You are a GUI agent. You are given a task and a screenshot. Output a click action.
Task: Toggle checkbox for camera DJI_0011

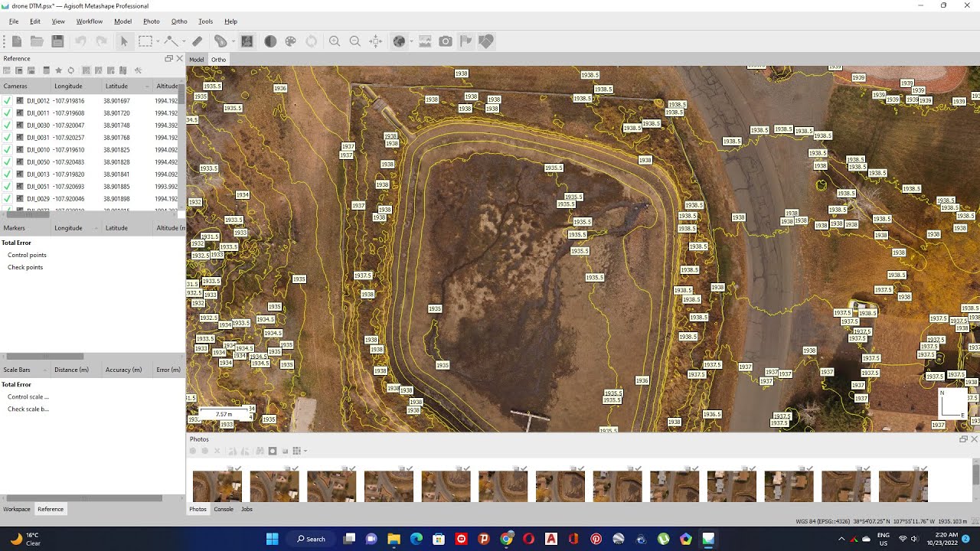7,113
